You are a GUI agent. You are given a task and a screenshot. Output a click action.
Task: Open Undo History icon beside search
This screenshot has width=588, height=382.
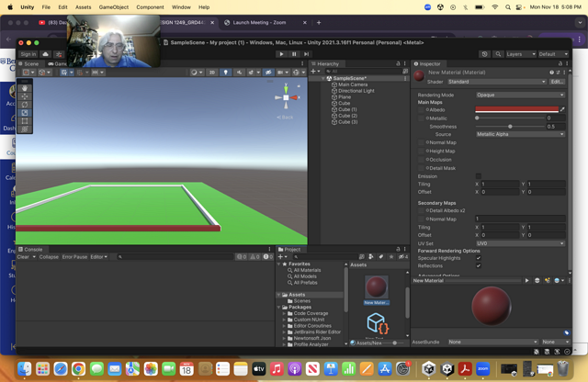484,54
